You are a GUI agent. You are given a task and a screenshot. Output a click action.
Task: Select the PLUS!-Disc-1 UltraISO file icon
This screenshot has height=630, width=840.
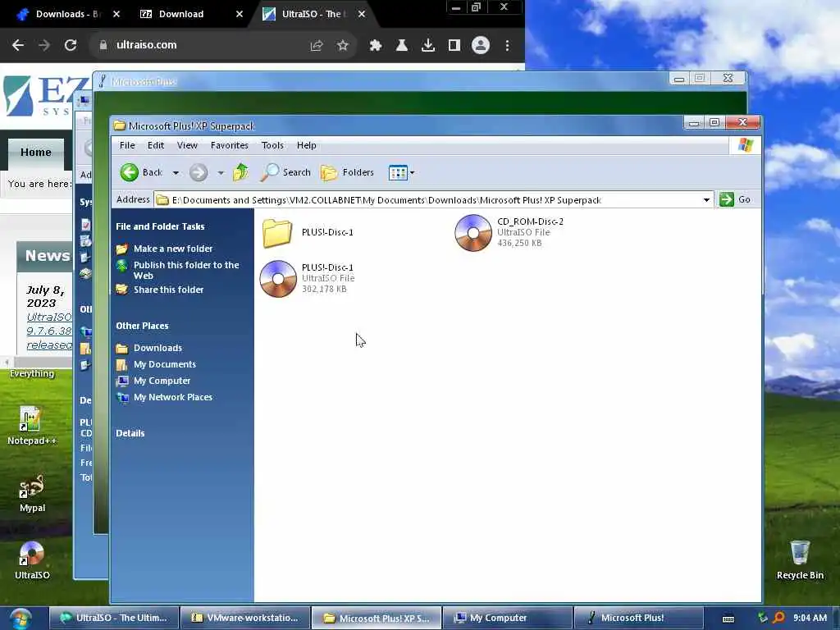(278, 279)
